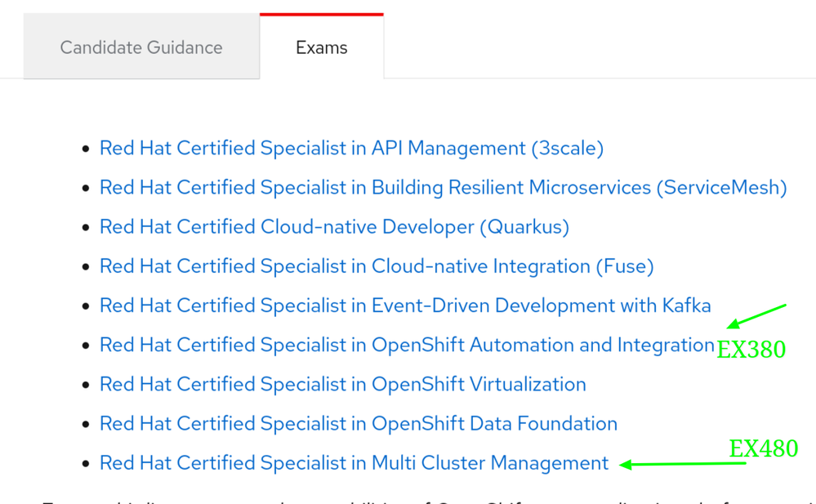The width and height of the screenshot is (816, 504).
Task: Click the red indicator bar above Exams tab
Action: click(321, 15)
